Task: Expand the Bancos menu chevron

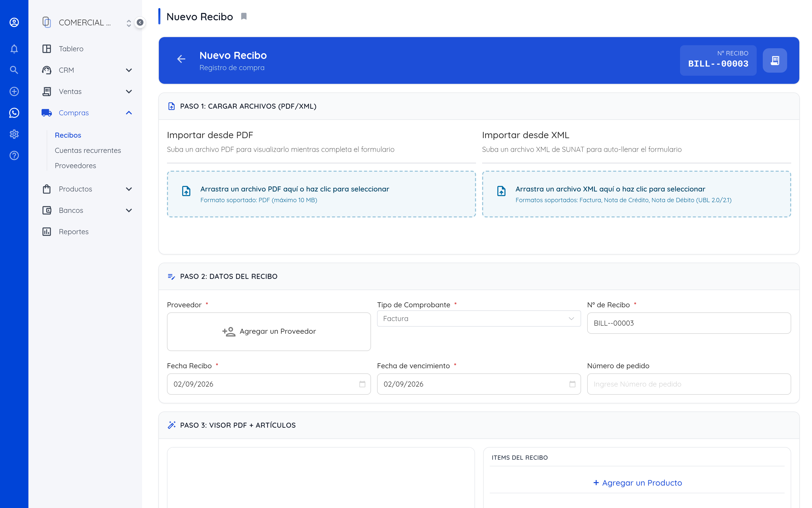Action: [129, 210]
